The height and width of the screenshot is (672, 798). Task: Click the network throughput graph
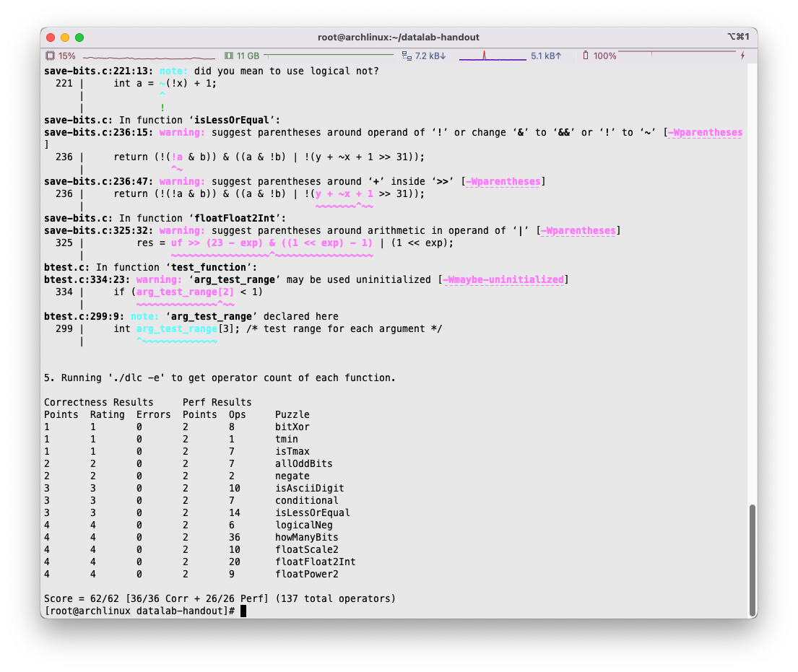(493, 56)
